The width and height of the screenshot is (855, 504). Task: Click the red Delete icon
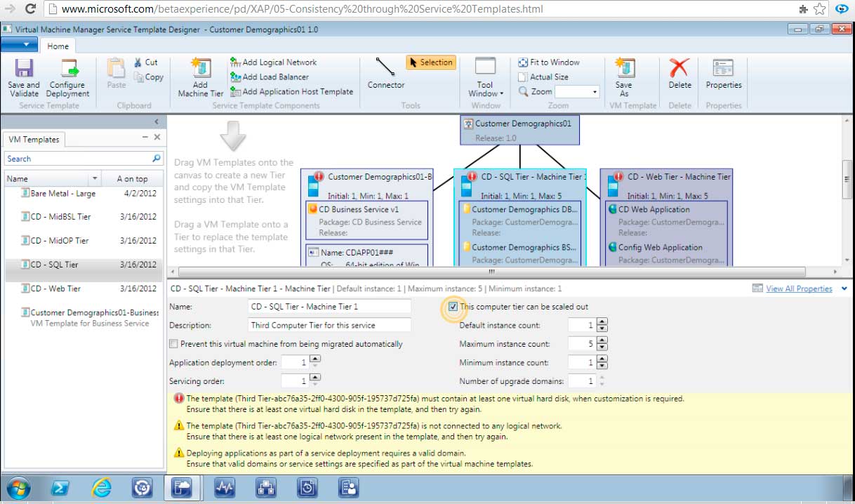pos(680,68)
